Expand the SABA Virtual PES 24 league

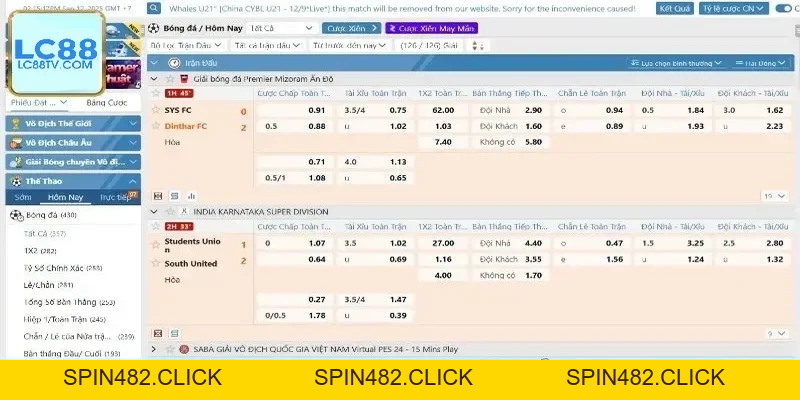[154, 349]
